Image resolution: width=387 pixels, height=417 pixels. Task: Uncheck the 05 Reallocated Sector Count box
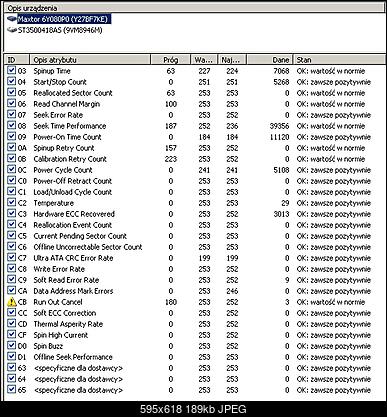click(x=12, y=93)
